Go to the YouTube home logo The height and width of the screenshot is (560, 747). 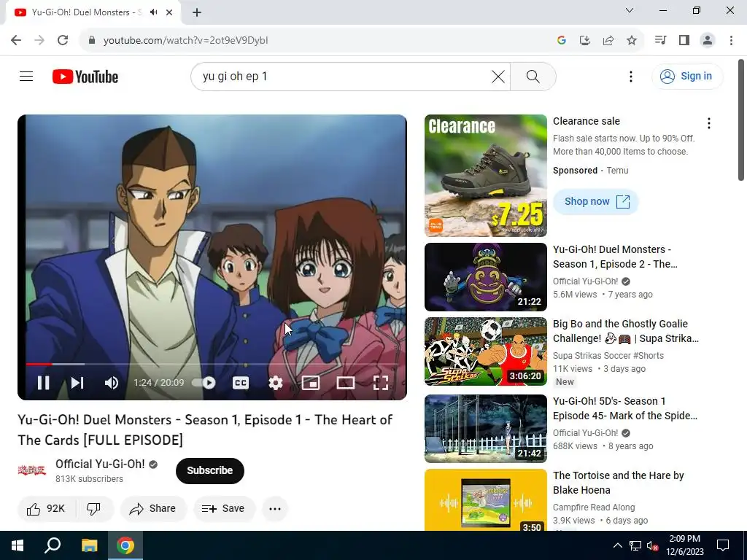pos(85,77)
